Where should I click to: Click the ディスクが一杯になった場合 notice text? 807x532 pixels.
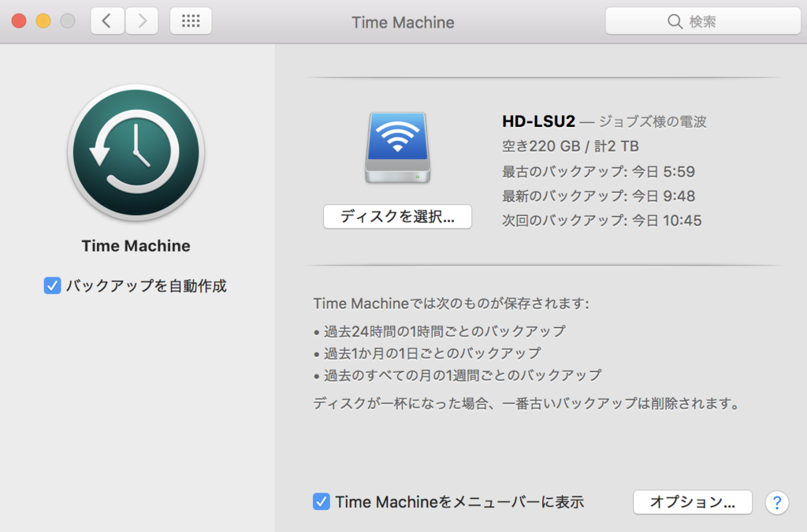tap(526, 404)
